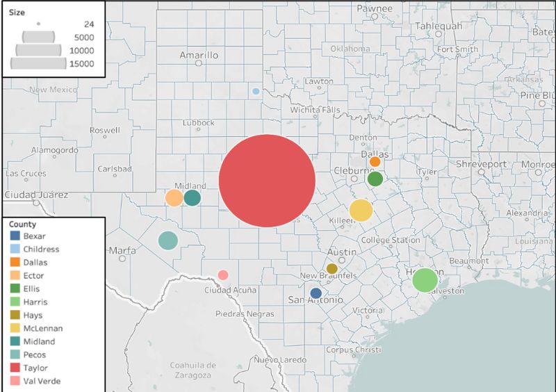The image size is (556, 392).
Task: Click the Dallas color swatch in legend
Action: point(15,262)
